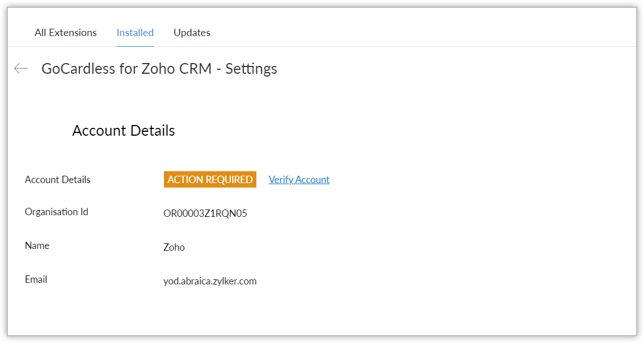The height and width of the screenshot is (343, 644).
Task: Click the yod.abraica.zylker.com email value
Action: coord(210,281)
